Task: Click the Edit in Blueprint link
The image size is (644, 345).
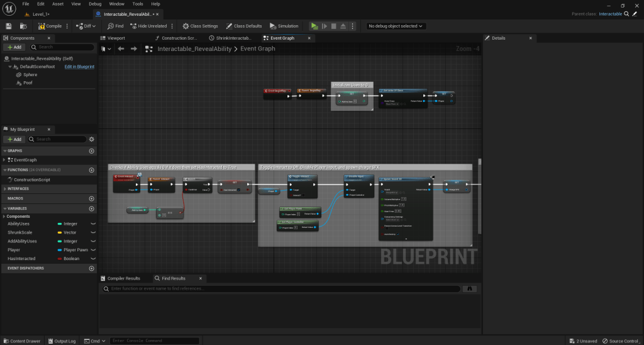Action: 79,66
